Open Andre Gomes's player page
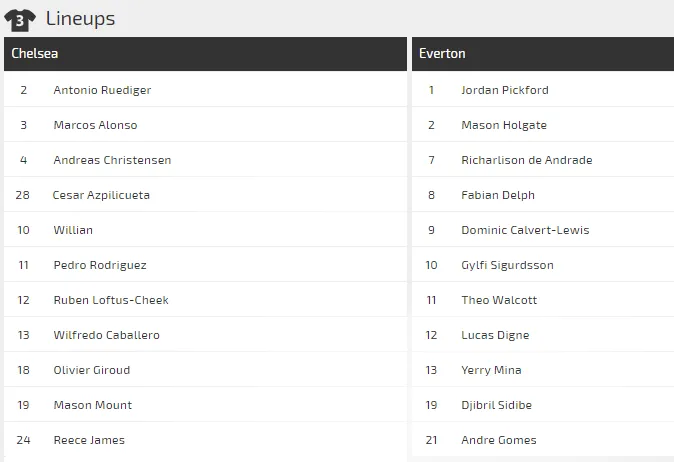Screen dimensions: 674x462 [x=498, y=440]
